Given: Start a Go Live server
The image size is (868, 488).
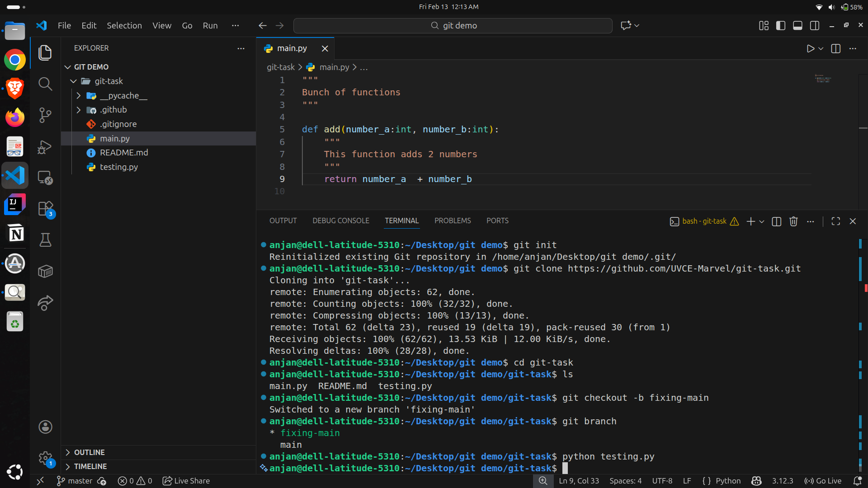Looking at the screenshot, I should pyautogui.click(x=824, y=481).
